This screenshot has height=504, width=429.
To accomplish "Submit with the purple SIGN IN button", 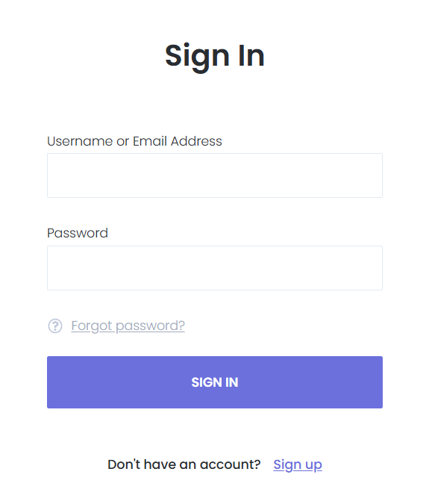I will pyautogui.click(x=215, y=382).
